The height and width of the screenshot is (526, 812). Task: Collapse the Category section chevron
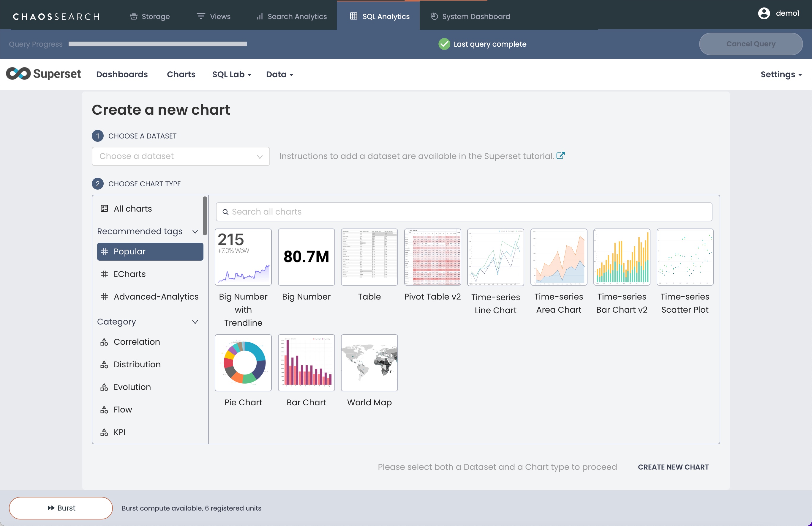coord(195,322)
